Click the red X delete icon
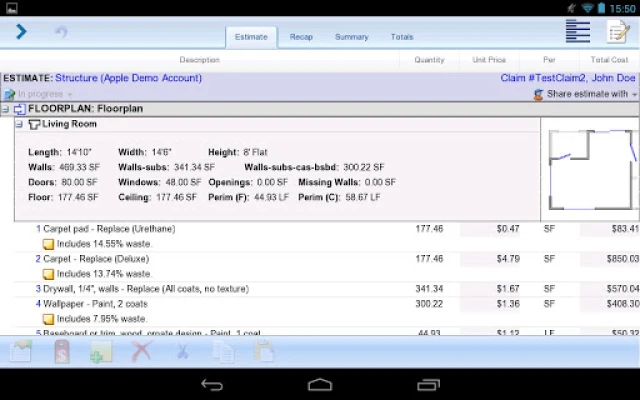This screenshot has width=640, height=400. pos(141,351)
